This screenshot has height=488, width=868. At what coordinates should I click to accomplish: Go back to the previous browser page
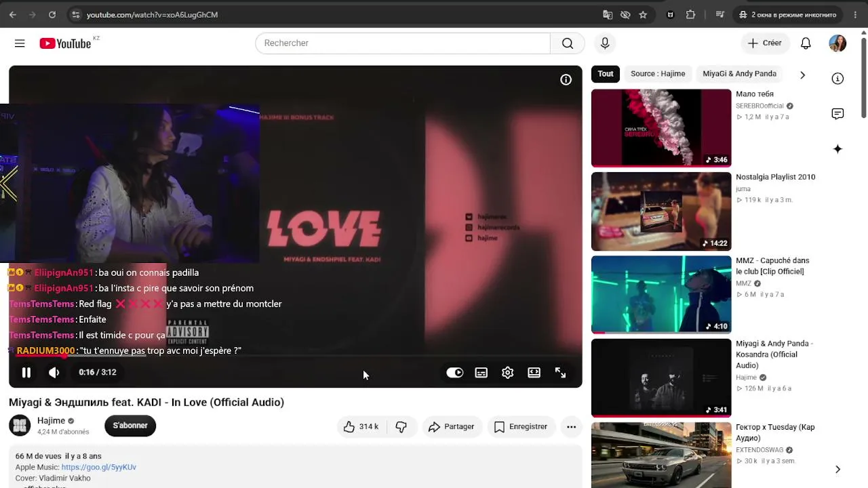pos(12,14)
